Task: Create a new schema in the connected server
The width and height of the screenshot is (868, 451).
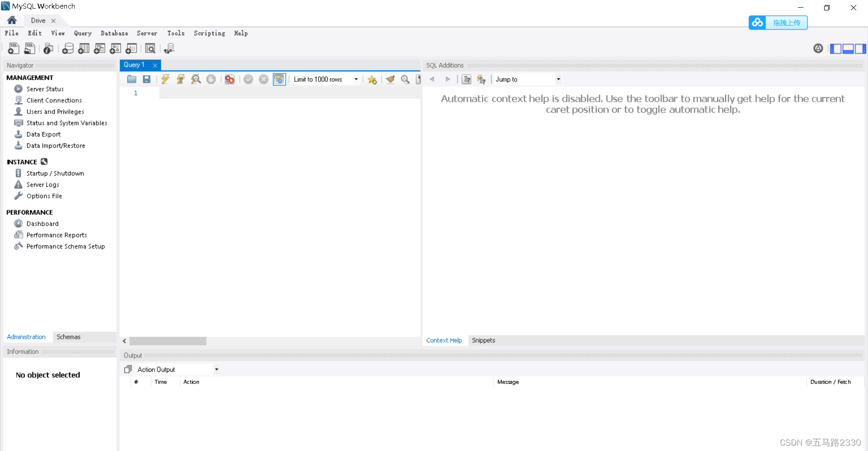Action: [x=68, y=48]
